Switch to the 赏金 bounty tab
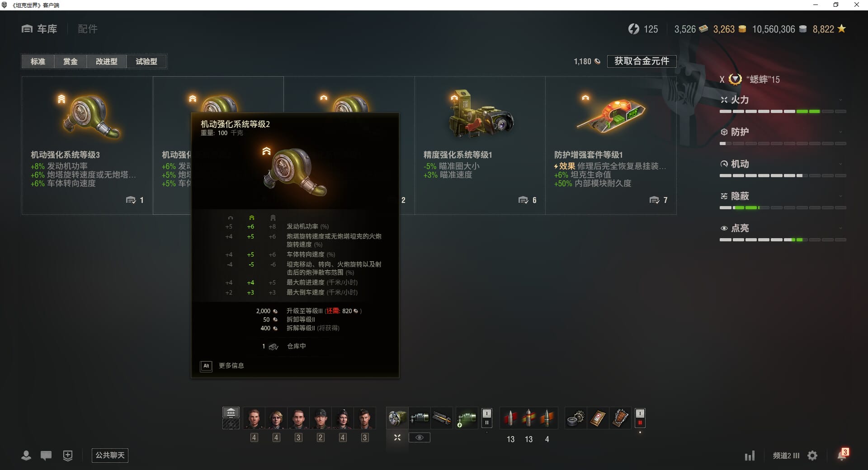Image resolution: width=868 pixels, height=470 pixels. pos(70,61)
